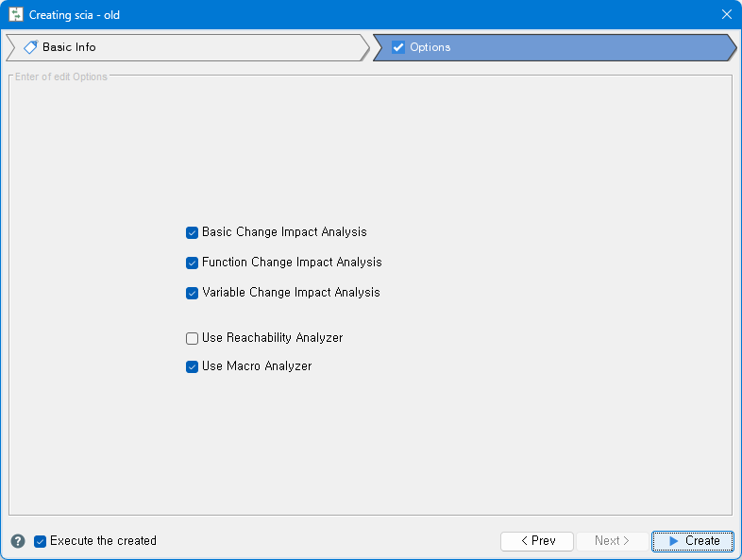Viewport: 742px width, 560px height.
Task: Toggle the Execute the created checkbox
Action: [x=40, y=541]
